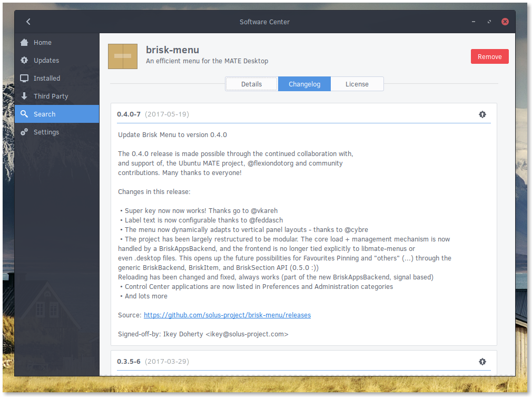Show Installed packages
Image resolution: width=532 pixels, height=397 pixels.
click(57, 79)
